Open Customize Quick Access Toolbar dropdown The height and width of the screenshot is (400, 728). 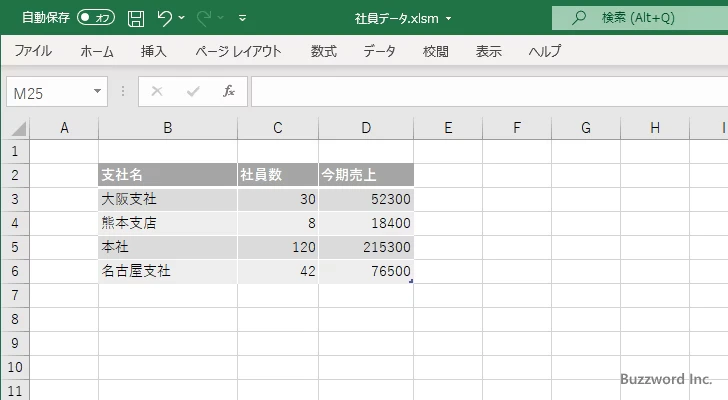(242, 19)
